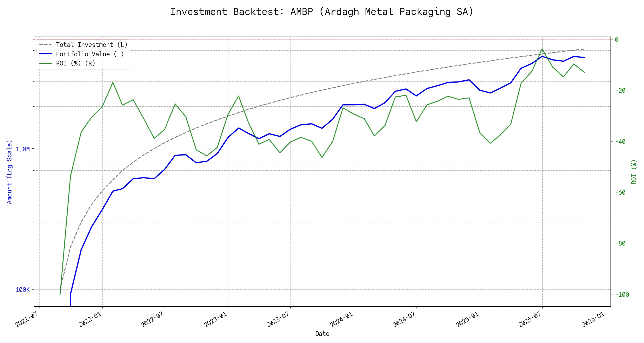
Task: Click the green legend line sample
Action: click(46, 63)
